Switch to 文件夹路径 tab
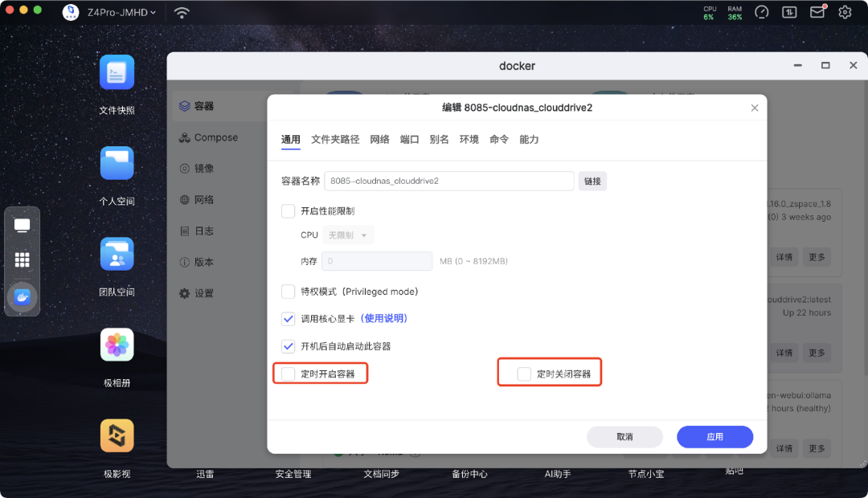This screenshot has width=868, height=498. pyautogui.click(x=335, y=140)
